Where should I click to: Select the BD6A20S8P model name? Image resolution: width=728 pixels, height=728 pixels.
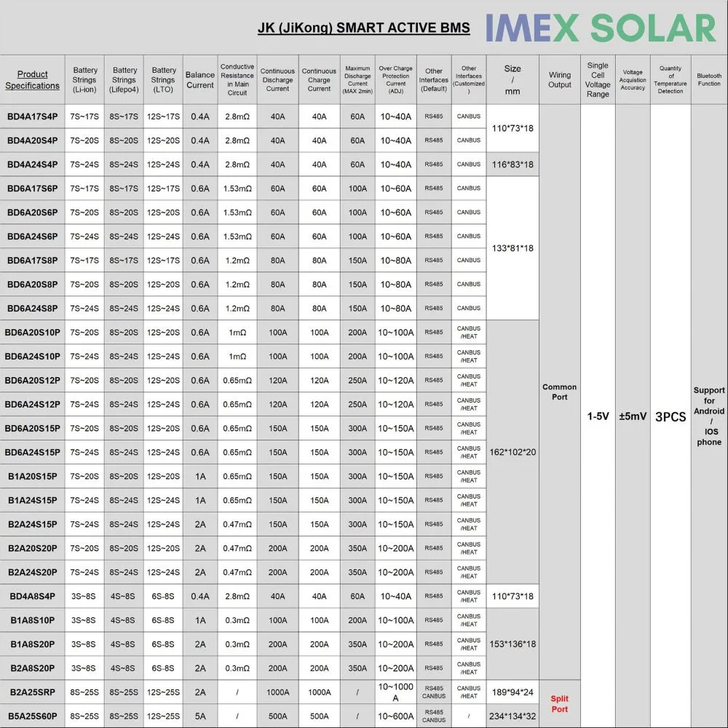[x=33, y=285]
